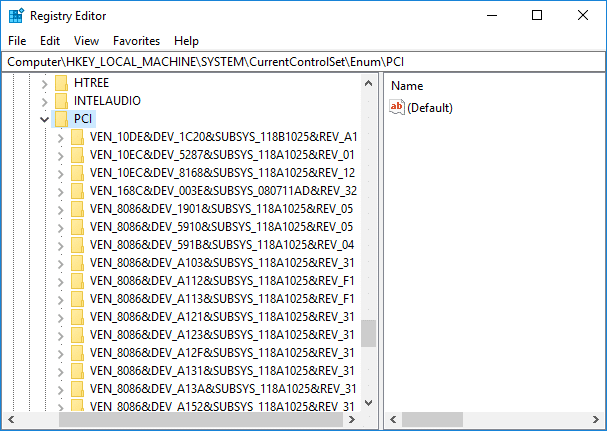
Task: Expand the VEN_10EC&DEV_5287 subkey arrow
Action: (x=61, y=155)
